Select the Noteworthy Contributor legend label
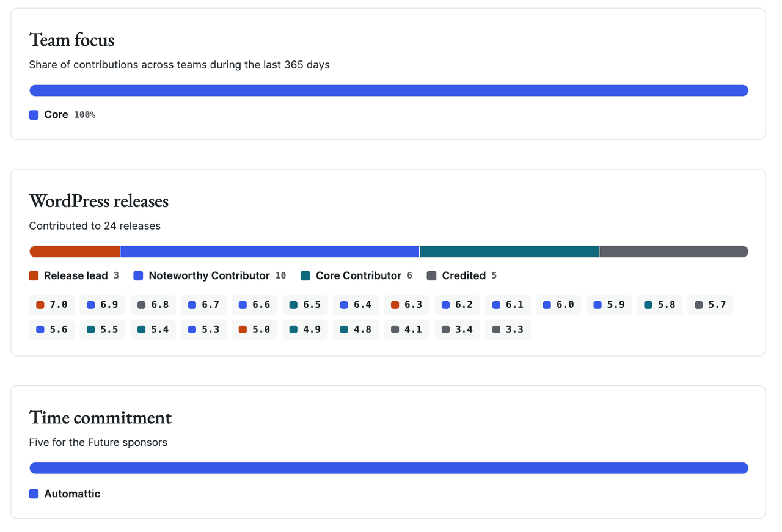 click(209, 275)
